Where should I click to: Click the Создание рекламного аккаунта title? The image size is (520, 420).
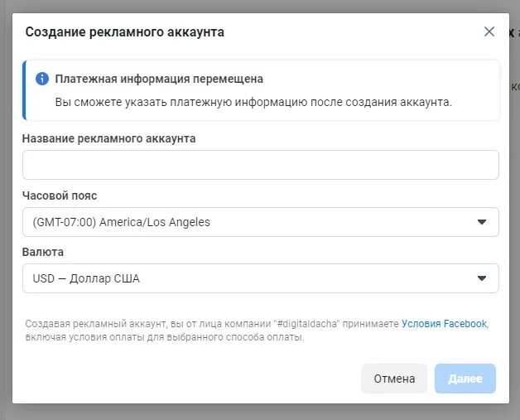click(x=124, y=32)
